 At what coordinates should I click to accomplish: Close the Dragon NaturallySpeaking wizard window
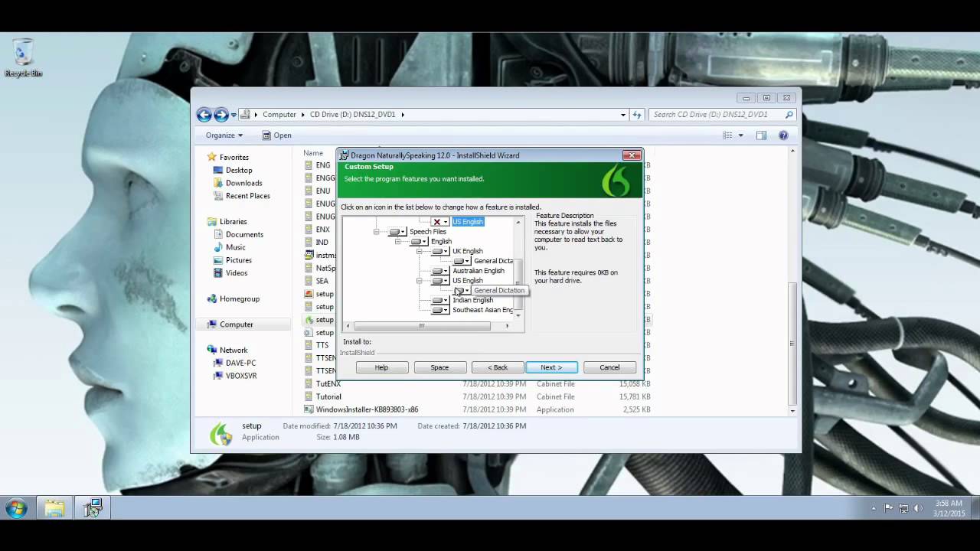pyautogui.click(x=632, y=155)
